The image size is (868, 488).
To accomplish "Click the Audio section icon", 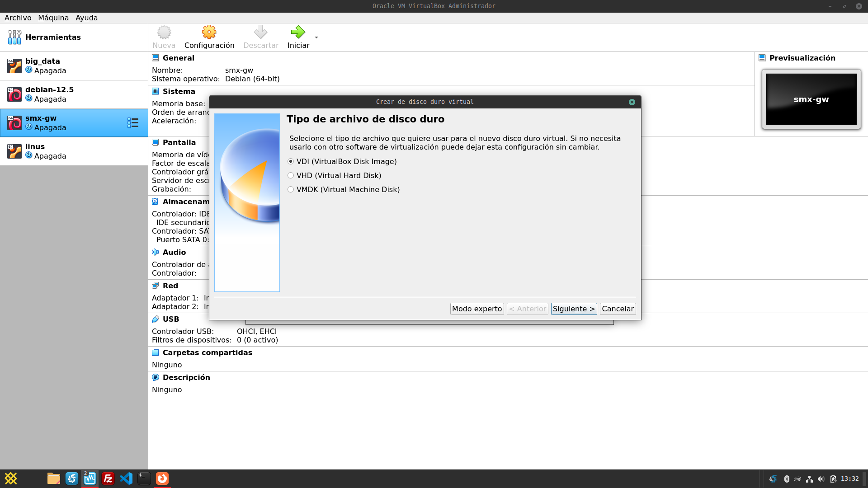I will point(156,252).
